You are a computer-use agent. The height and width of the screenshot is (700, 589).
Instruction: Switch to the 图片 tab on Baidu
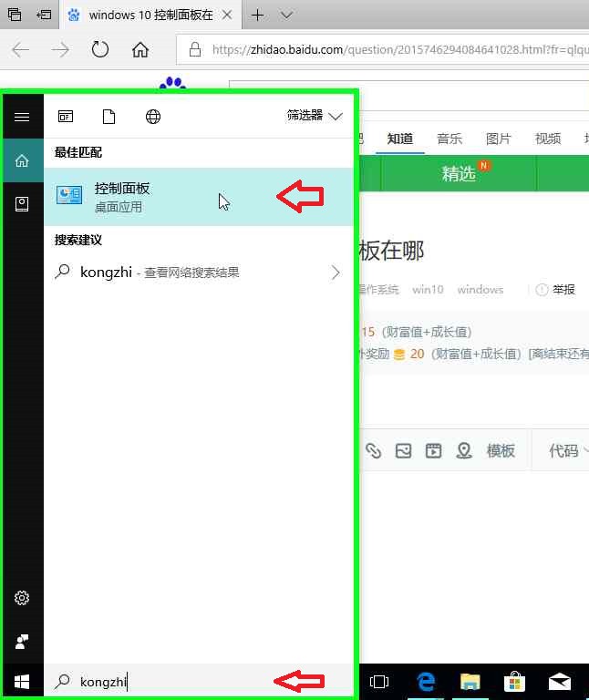click(x=499, y=139)
